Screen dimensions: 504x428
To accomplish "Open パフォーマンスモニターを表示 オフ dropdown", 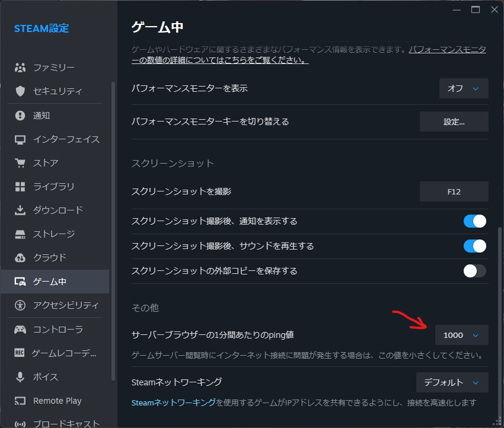I will point(464,88).
